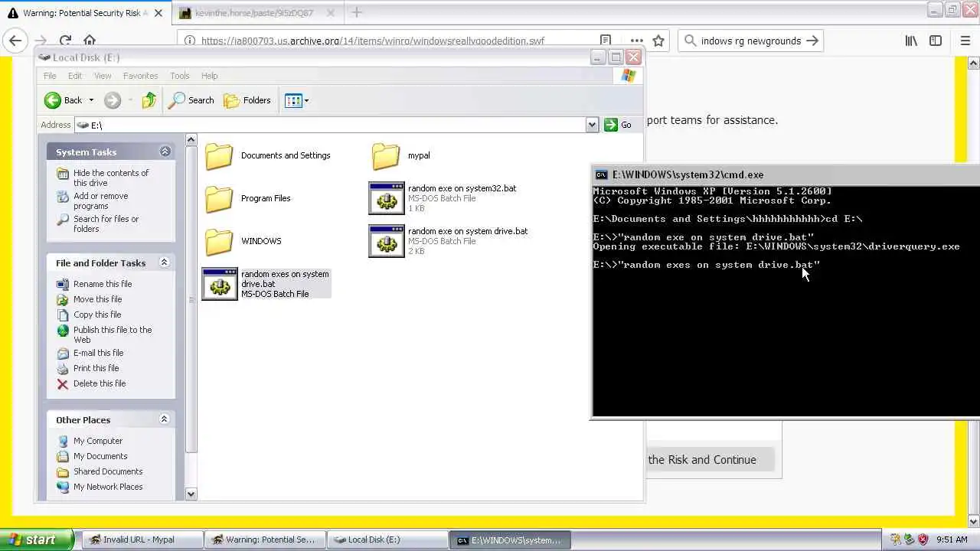980x551 pixels.
Task: Select the mypal folder icon
Action: point(386,155)
